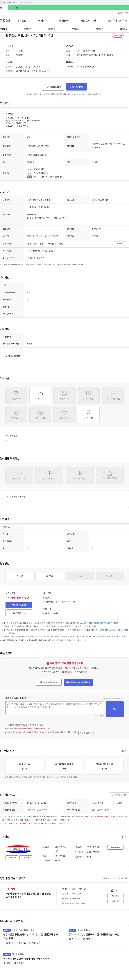Switch to the 전형방법 section tab
The height and width of the screenshot is (980, 129).
click(100, 29)
